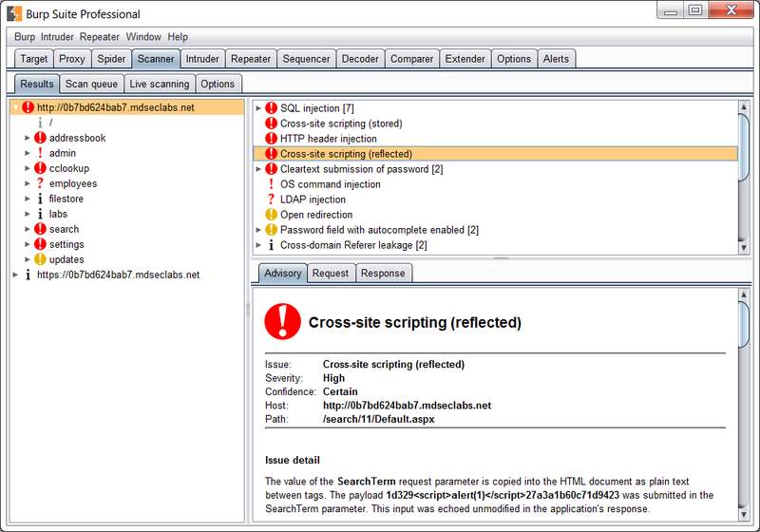Expand the filestore tree node
The image size is (760, 532).
click(x=28, y=199)
